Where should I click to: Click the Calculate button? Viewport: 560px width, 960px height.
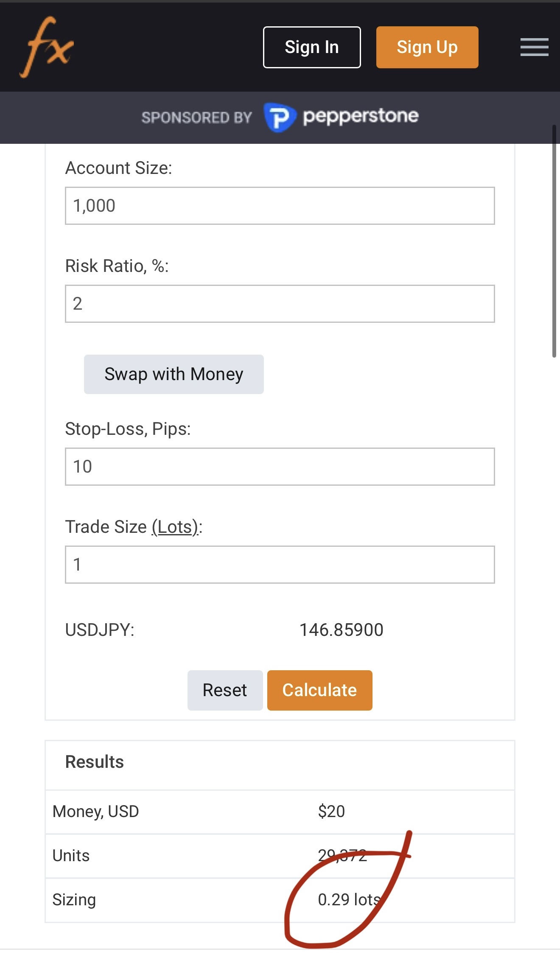tap(320, 690)
